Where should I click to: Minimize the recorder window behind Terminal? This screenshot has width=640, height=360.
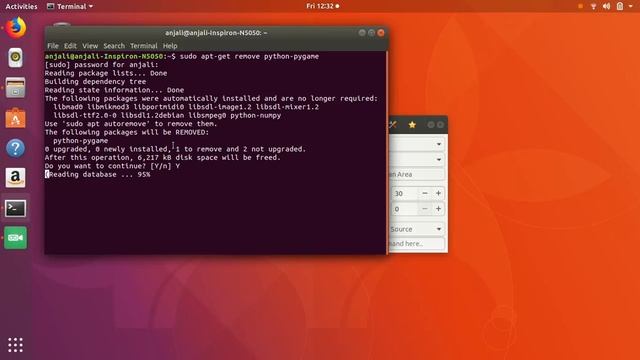[431, 125]
